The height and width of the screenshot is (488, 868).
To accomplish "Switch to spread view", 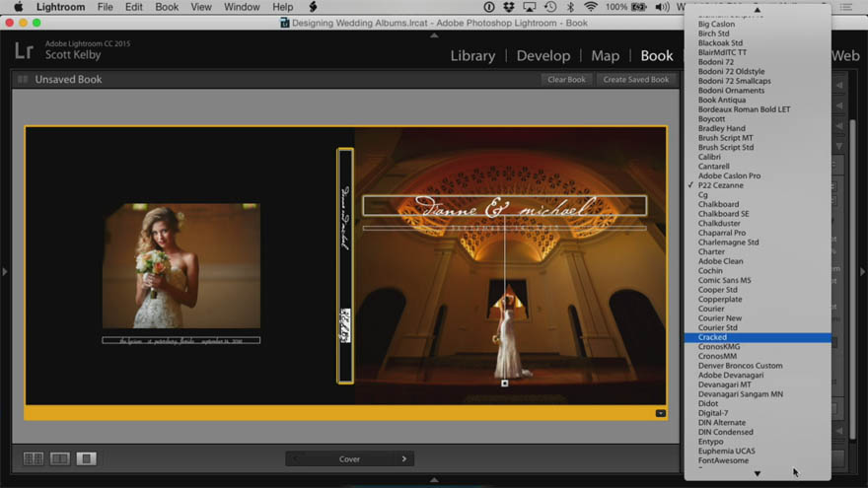I will 60,458.
